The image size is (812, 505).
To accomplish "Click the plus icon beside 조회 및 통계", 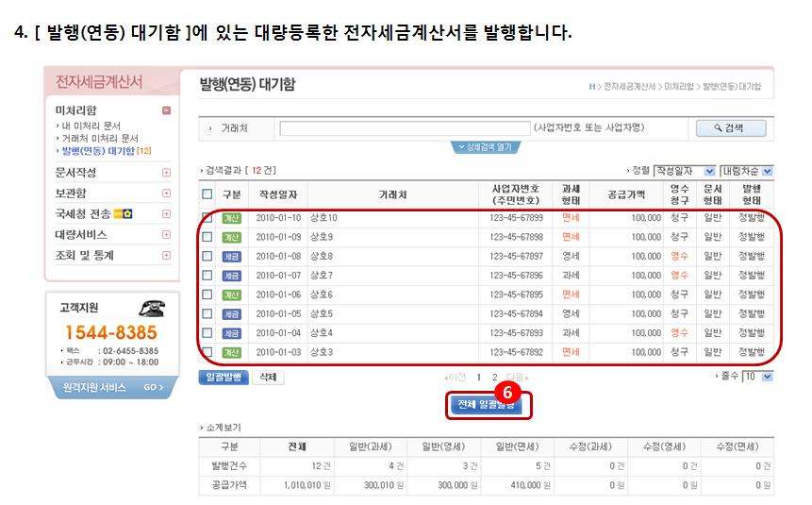I will (167, 255).
